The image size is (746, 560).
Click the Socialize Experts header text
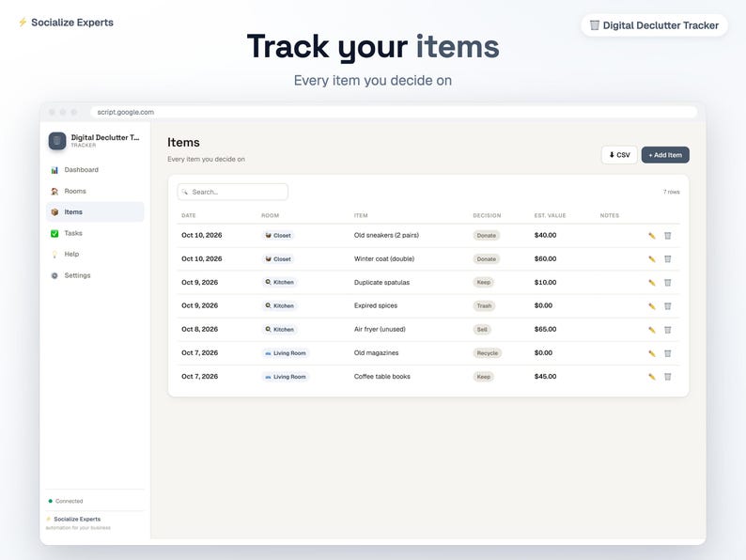(x=72, y=23)
